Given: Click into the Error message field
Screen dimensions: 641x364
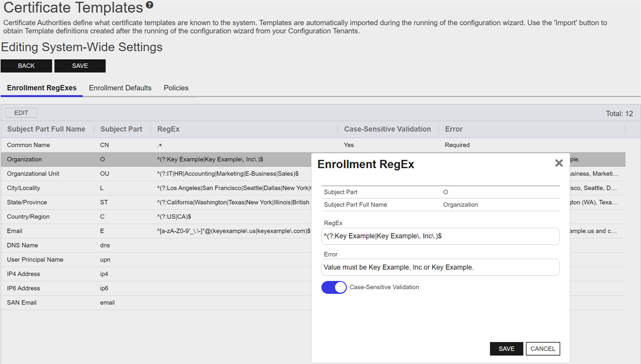Looking at the screenshot, I should [440, 267].
